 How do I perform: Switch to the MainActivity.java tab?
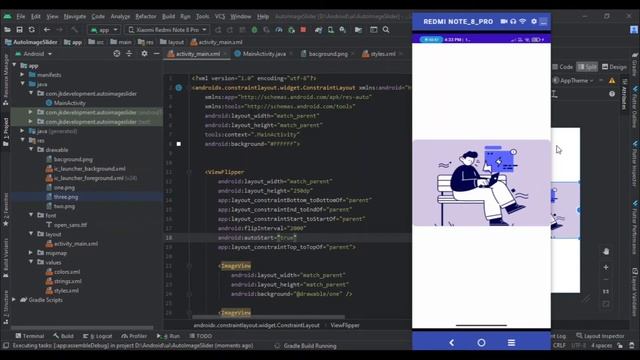264,54
